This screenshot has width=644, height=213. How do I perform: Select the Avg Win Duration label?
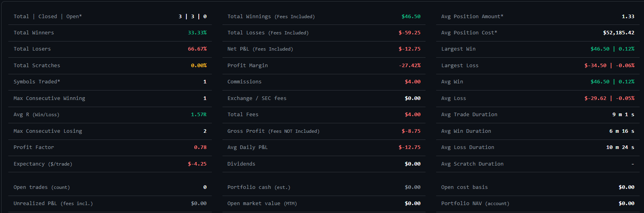click(466, 131)
